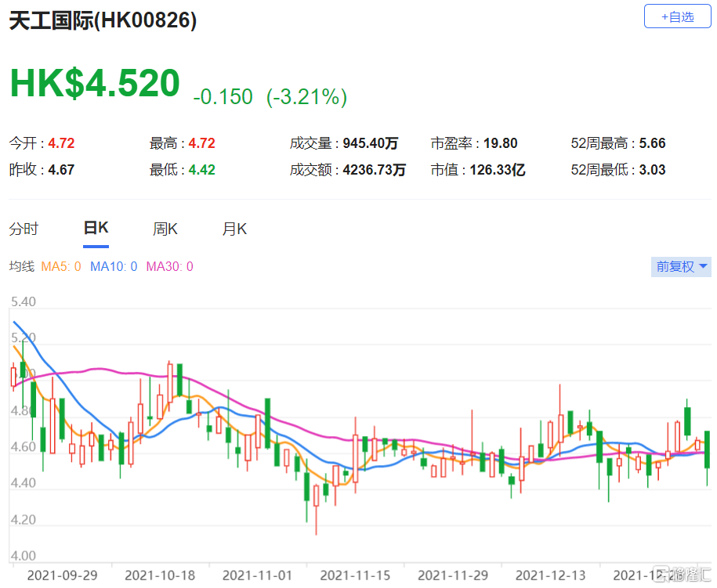
Task: Switch to the 分时 intraday tab
Action: coord(24,229)
